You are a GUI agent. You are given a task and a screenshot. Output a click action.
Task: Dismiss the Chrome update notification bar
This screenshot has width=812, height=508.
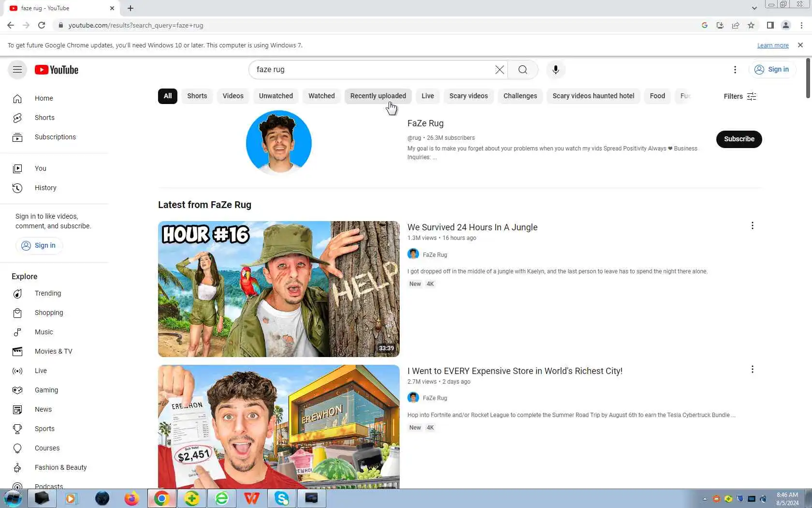click(800, 45)
